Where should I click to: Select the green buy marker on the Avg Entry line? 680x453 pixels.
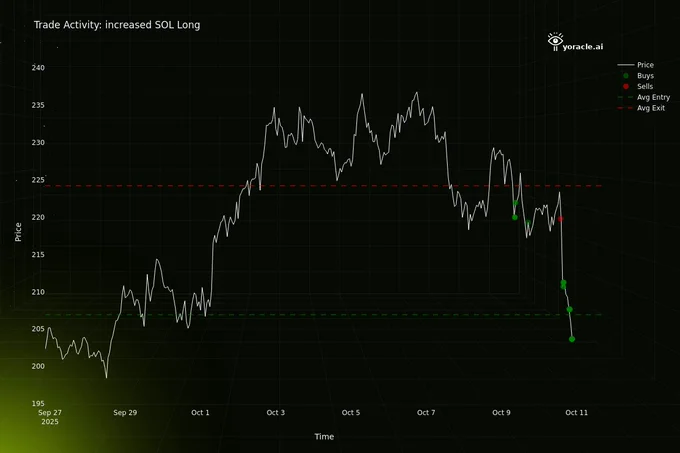click(x=569, y=310)
